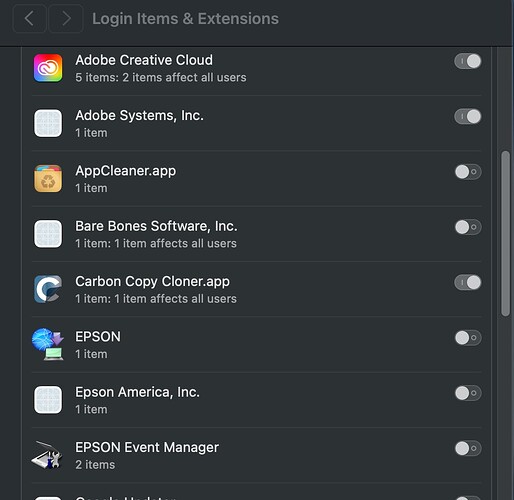Enable Epson America, Inc. toggle
This screenshot has height=500, width=514.
[468, 393]
